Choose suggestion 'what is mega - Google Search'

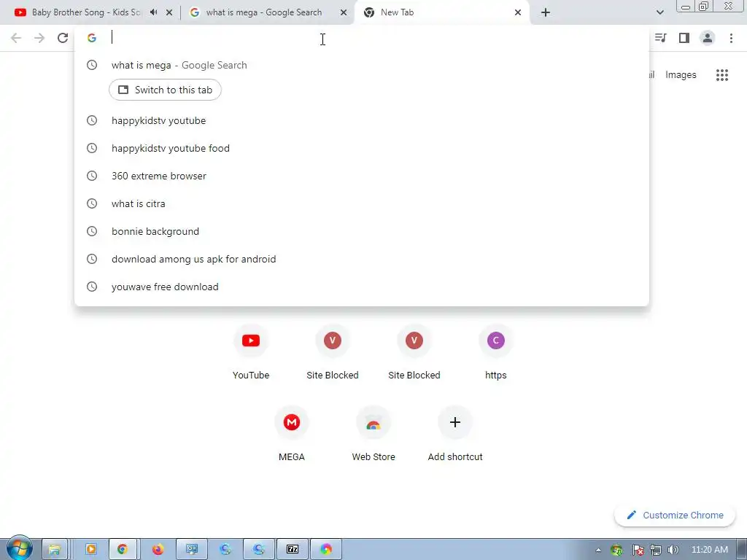click(x=362, y=65)
